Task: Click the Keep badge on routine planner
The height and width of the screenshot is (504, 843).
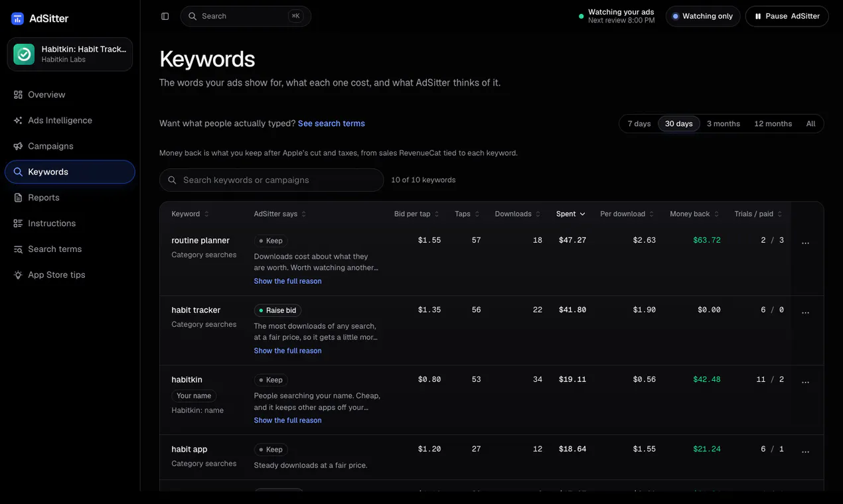Action: 271,241
